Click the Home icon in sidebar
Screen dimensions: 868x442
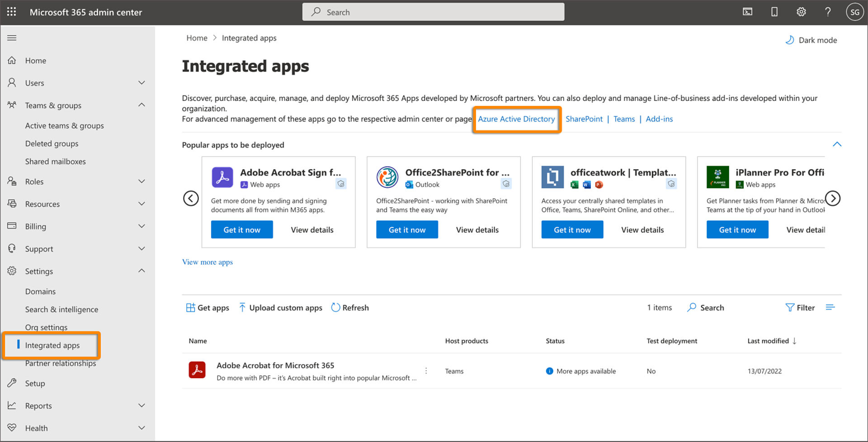point(12,60)
